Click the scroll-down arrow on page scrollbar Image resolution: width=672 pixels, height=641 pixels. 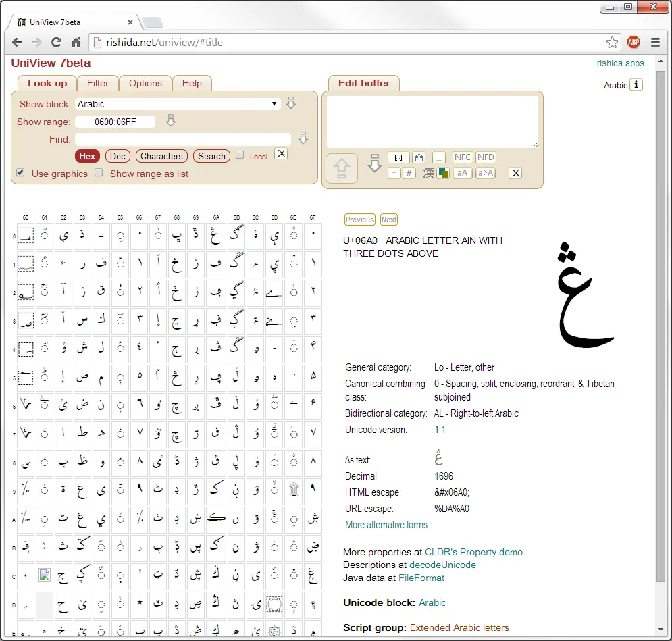[661, 630]
